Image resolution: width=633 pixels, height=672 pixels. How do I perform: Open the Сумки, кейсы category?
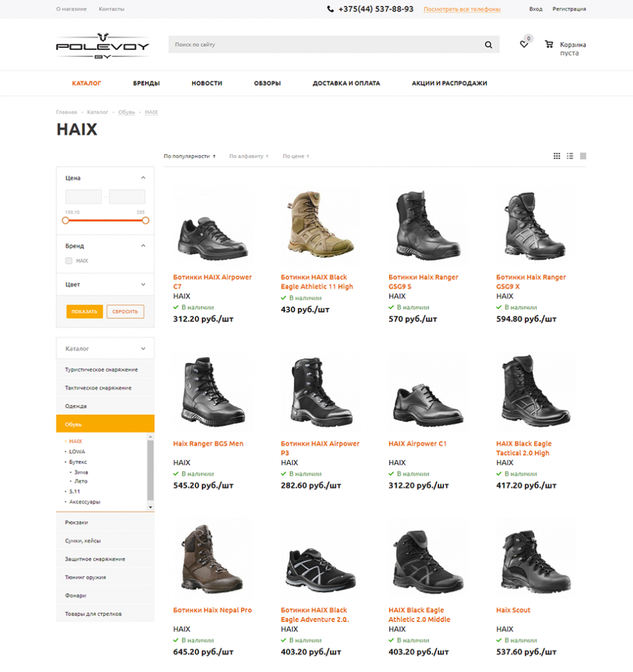click(x=105, y=541)
